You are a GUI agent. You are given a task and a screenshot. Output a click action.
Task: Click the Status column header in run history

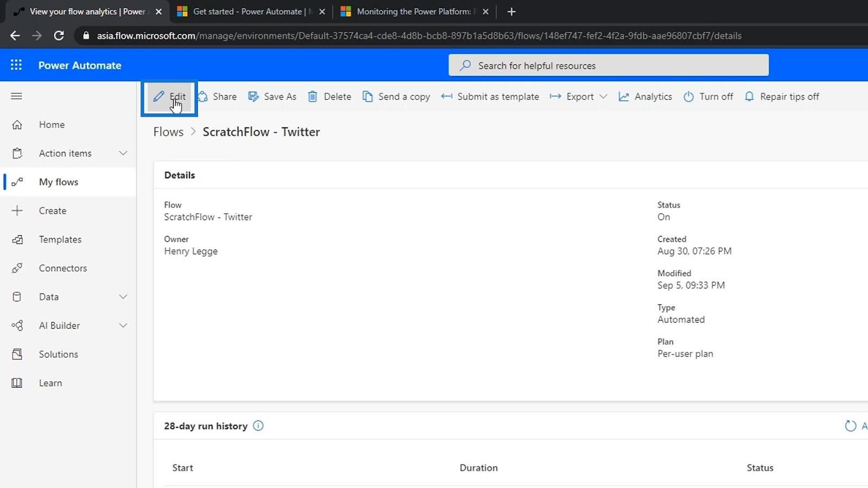point(760,468)
